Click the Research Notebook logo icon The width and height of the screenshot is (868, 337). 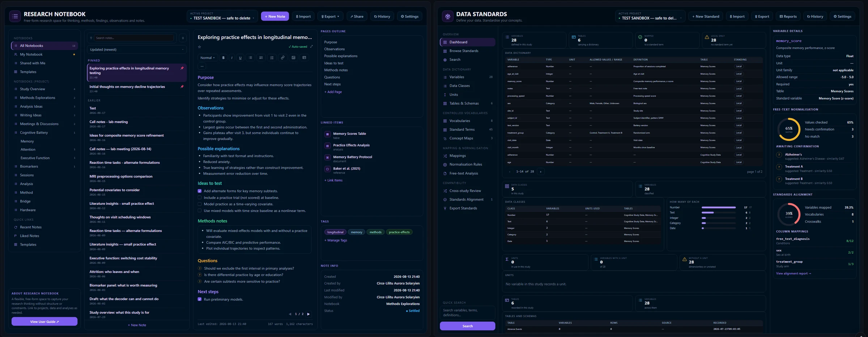[x=15, y=16]
